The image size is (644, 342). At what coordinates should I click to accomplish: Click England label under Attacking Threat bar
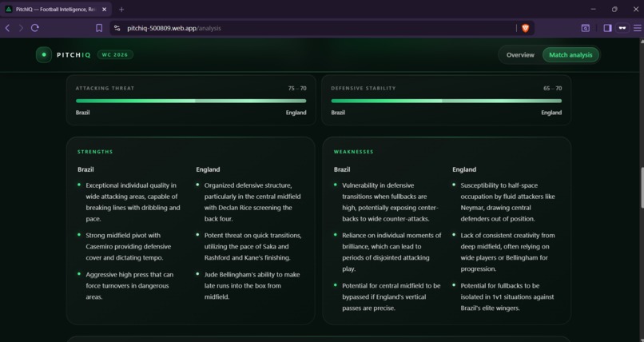coord(296,113)
